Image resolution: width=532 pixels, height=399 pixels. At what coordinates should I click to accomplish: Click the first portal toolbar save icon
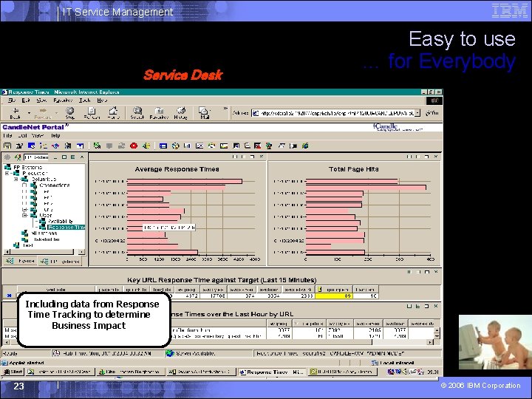pyautogui.click(x=7, y=146)
